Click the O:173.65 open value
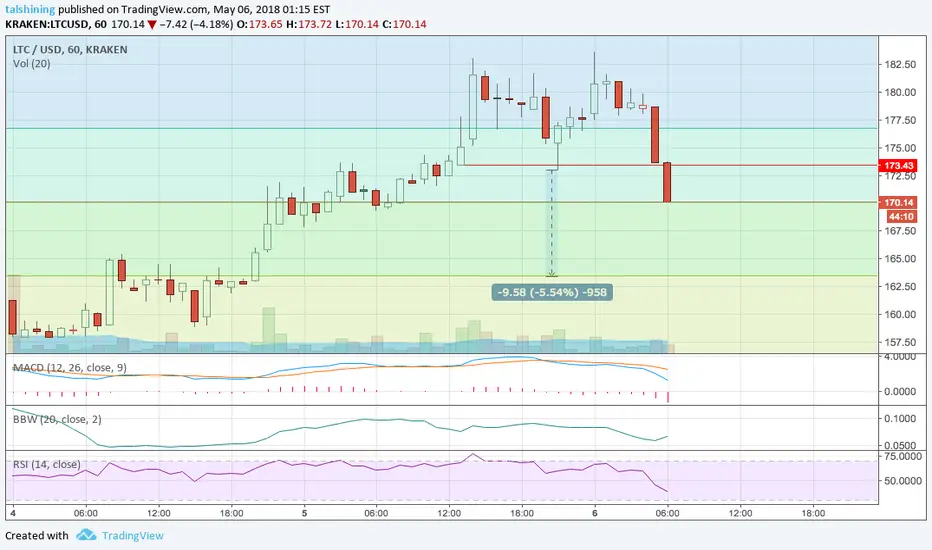This screenshot has width=932, height=550. [x=259, y=24]
